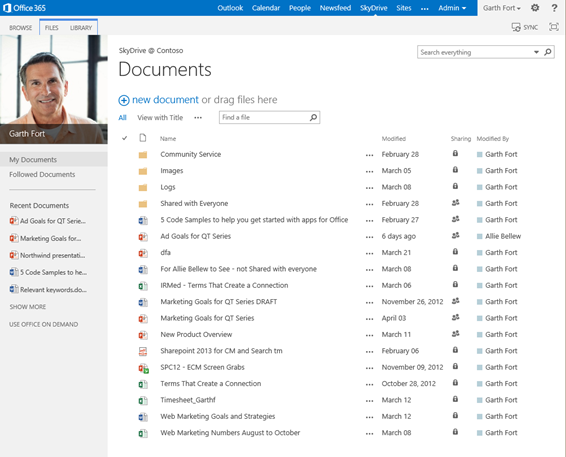Click lock sharing icon for Community Service
This screenshot has height=457, width=566.
pos(455,153)
